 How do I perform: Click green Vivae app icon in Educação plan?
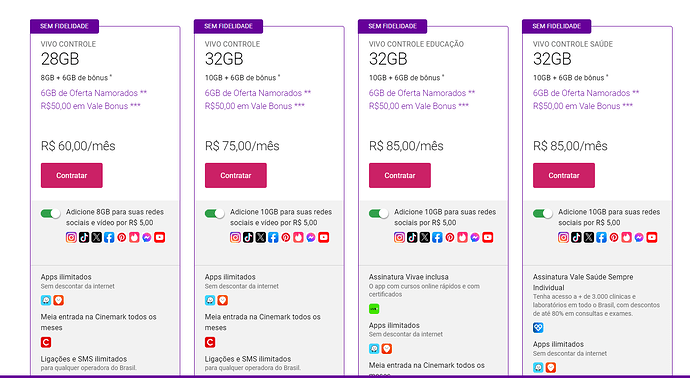374,309
